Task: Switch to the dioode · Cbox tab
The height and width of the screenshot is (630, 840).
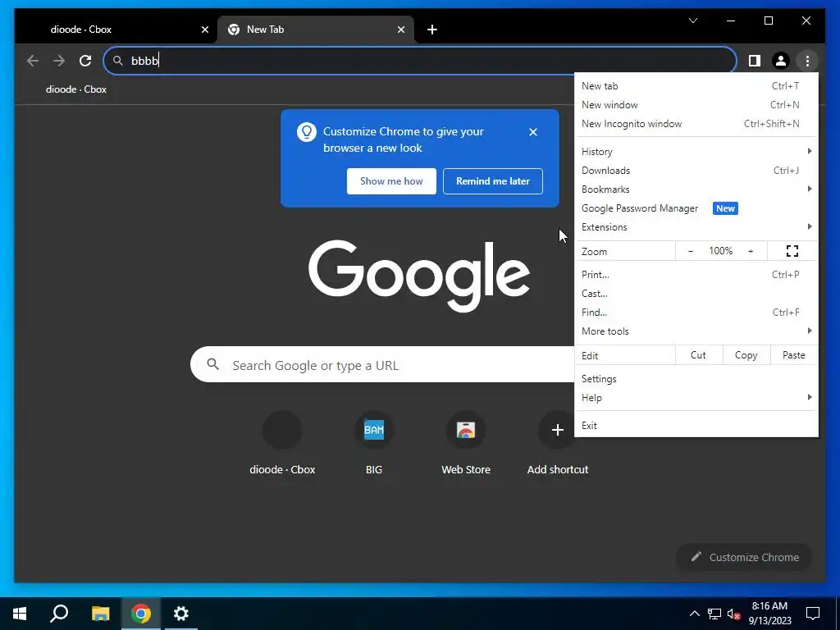Action: (x=116, y=30)
